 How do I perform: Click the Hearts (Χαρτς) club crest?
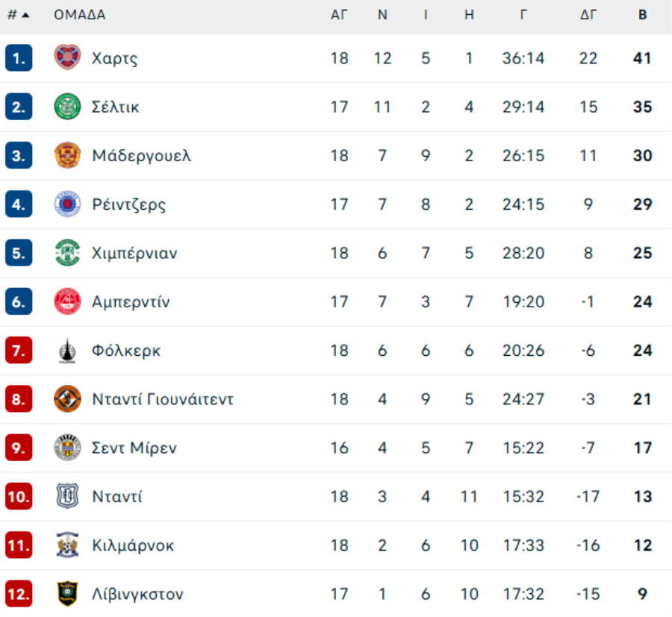pos(67,58)
